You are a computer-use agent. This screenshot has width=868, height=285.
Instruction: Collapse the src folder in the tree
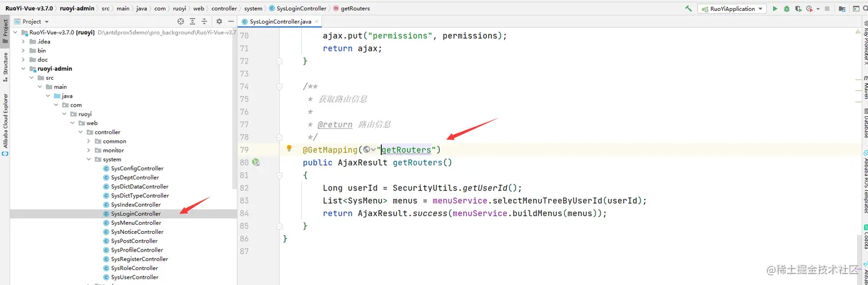[x=32, y=77]
